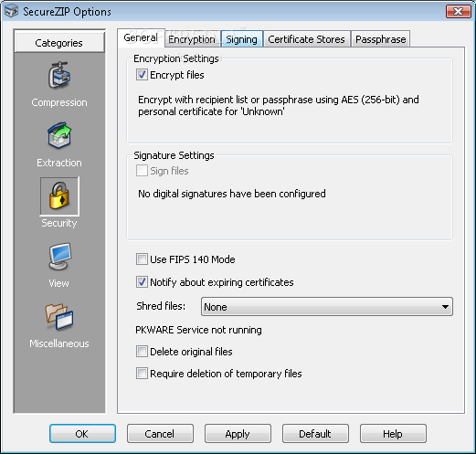Switch to the Encryption tab

pyautogui.click(x=193, y=39)
